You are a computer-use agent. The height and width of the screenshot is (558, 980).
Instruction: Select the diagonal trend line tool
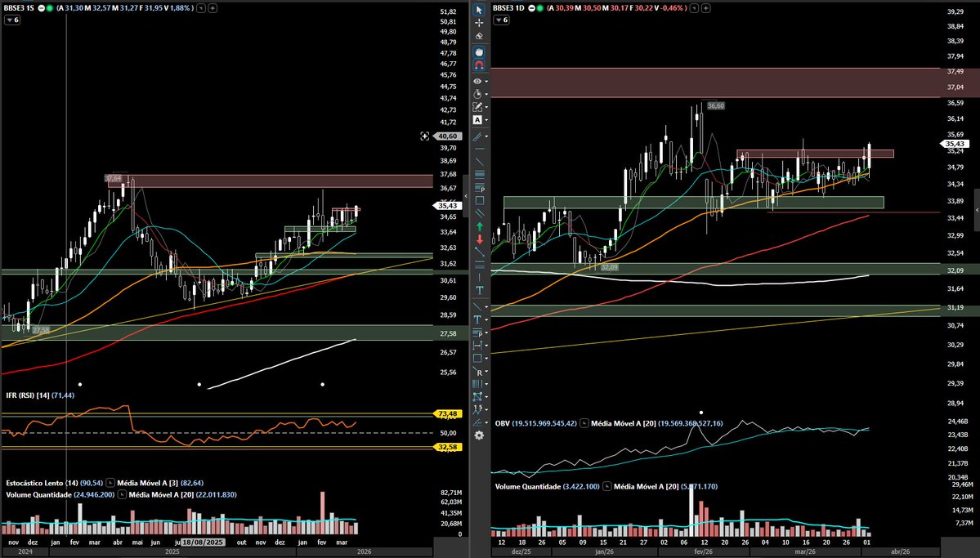point(480,162)
